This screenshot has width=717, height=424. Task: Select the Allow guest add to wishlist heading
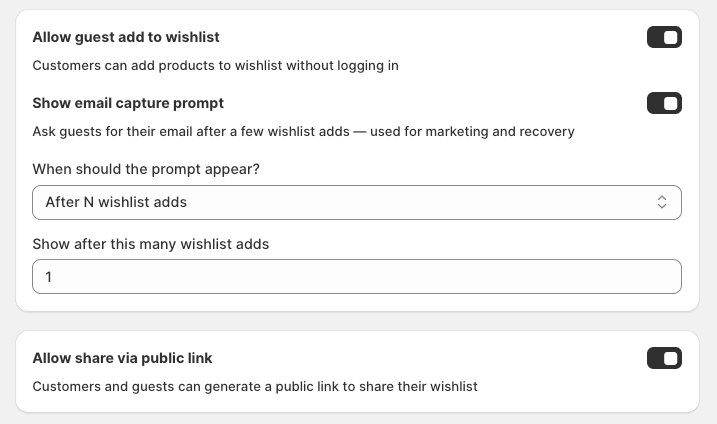(x=126, y=37)
